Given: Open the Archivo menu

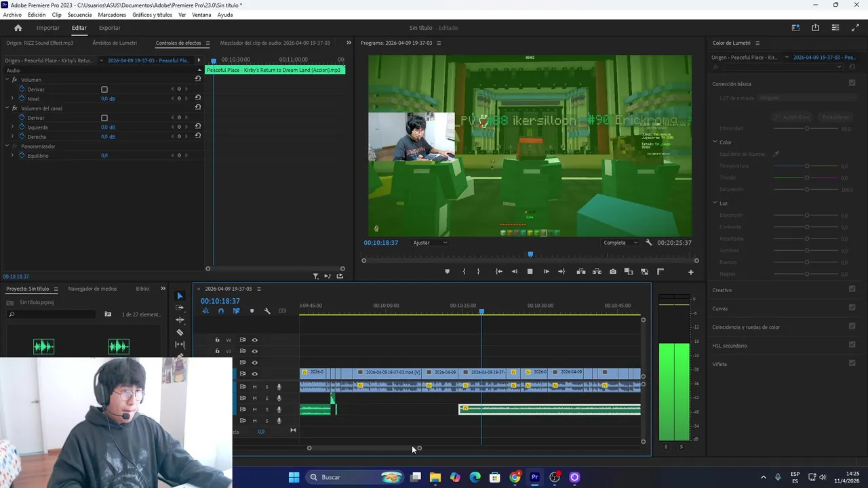Looking at the screenshot, I should (x=12, y=15).
